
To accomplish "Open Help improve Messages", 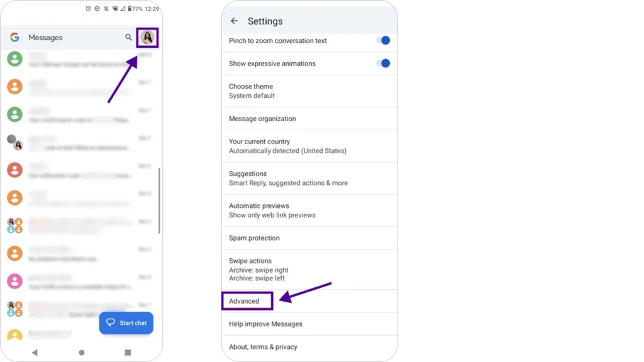I will click(x=309, y=324).
